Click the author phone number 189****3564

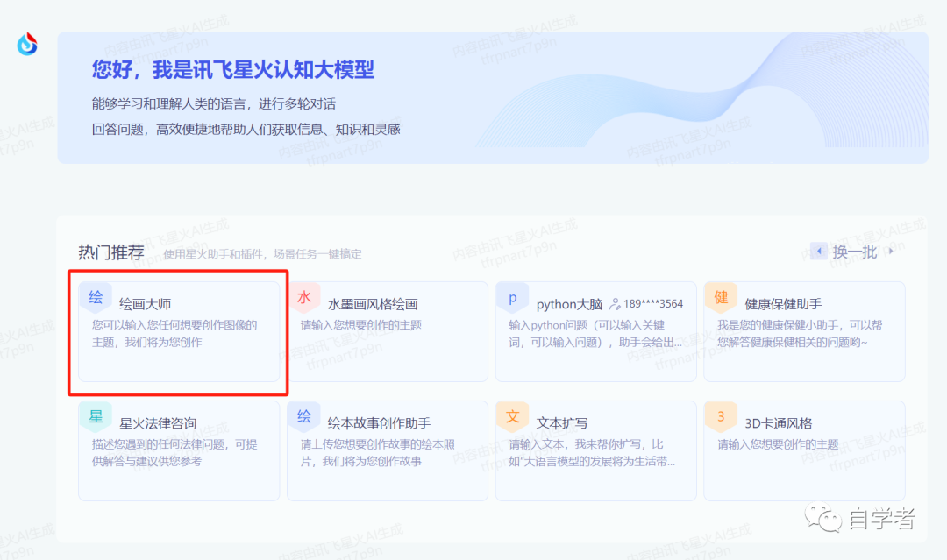coord(653,304)
